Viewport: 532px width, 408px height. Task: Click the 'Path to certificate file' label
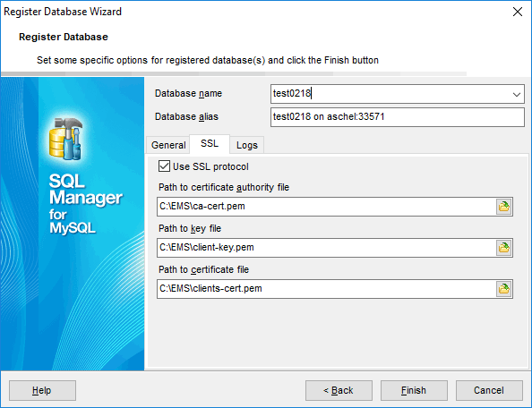(203, 269)
